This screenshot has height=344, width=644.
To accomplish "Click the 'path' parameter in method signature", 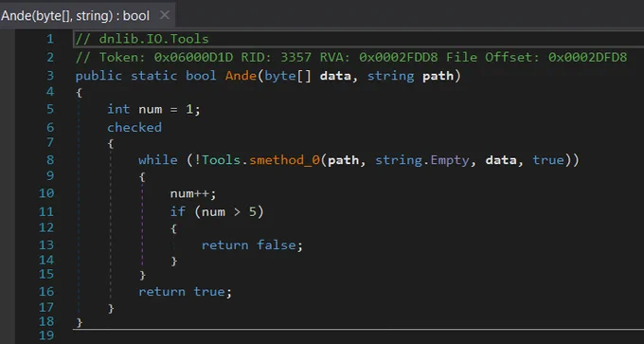I will click(x=438, y=76).
